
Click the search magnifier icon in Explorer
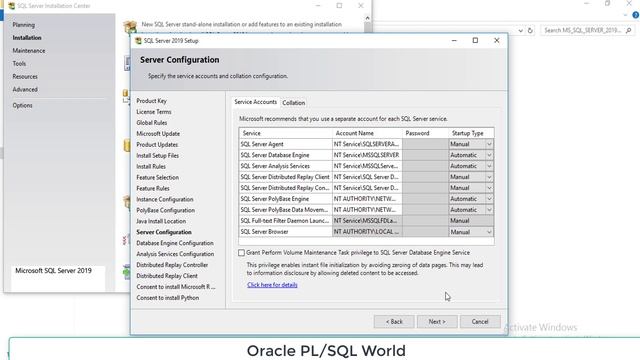628,30
